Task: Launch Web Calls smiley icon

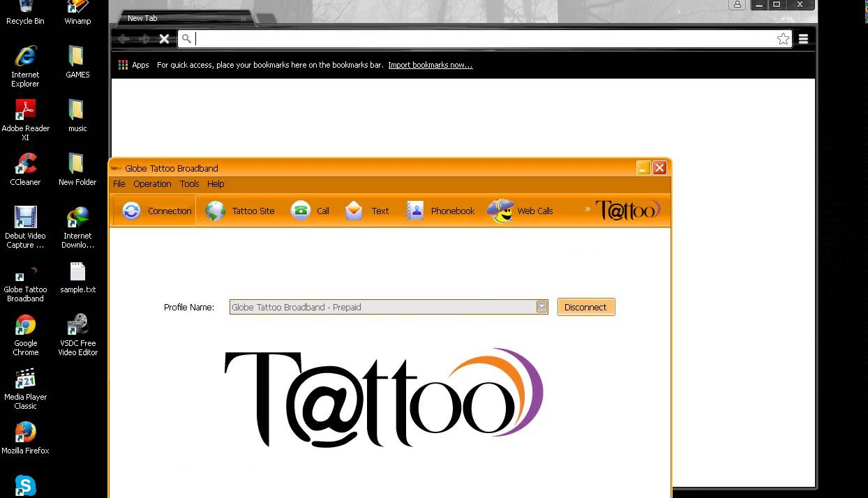Action: point(500,211)
